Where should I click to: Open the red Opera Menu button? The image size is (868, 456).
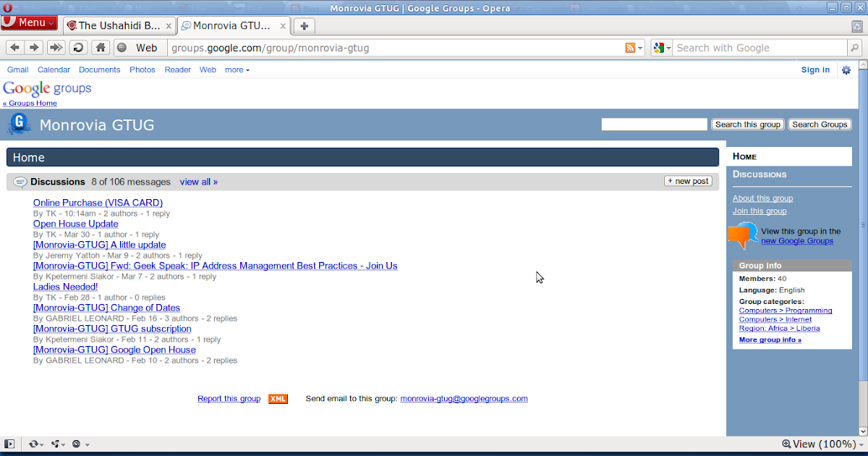point(29,22)
